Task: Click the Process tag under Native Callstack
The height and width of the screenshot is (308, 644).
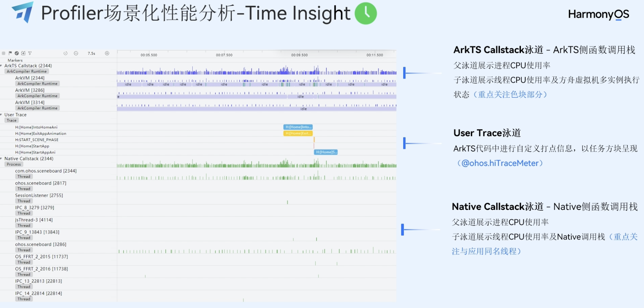Action: pos(14,164)
